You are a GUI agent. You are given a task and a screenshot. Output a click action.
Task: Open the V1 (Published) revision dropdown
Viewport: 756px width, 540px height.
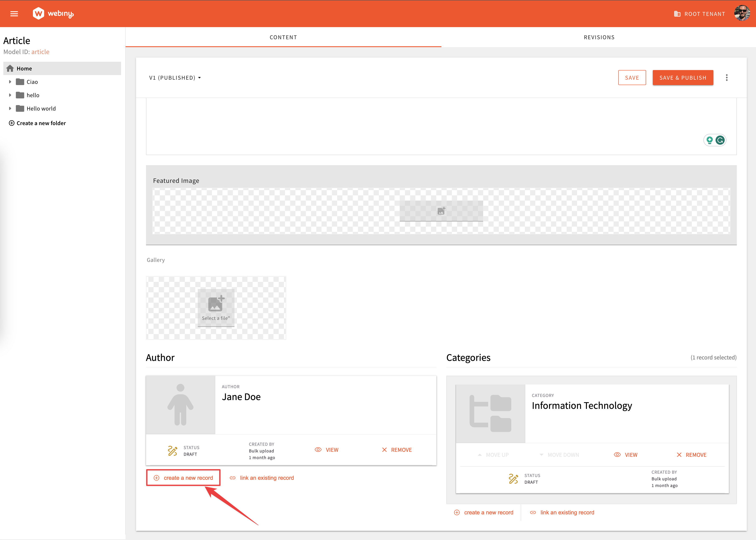pyautogui.click(x=175, y=78)
